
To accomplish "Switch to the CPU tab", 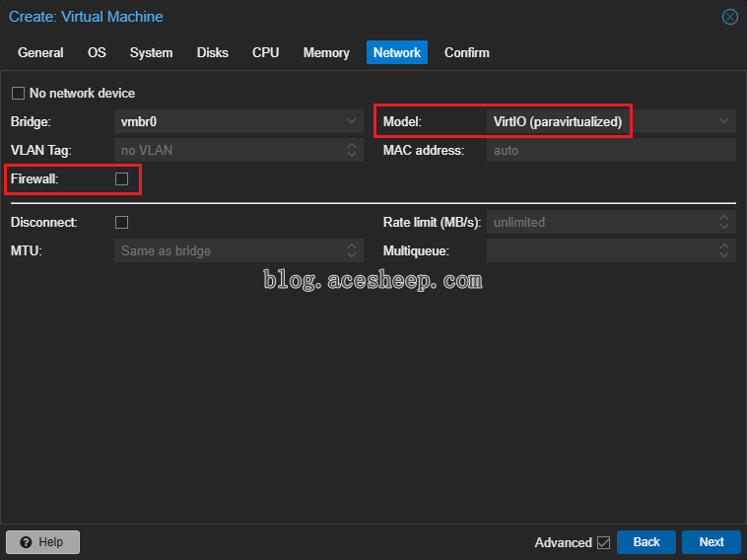I will point(265,52).
